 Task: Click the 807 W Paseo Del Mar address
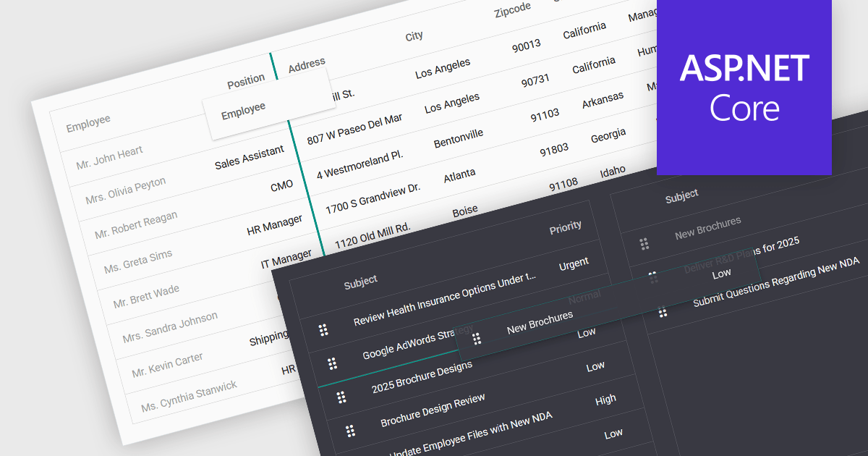coord(354,129)
